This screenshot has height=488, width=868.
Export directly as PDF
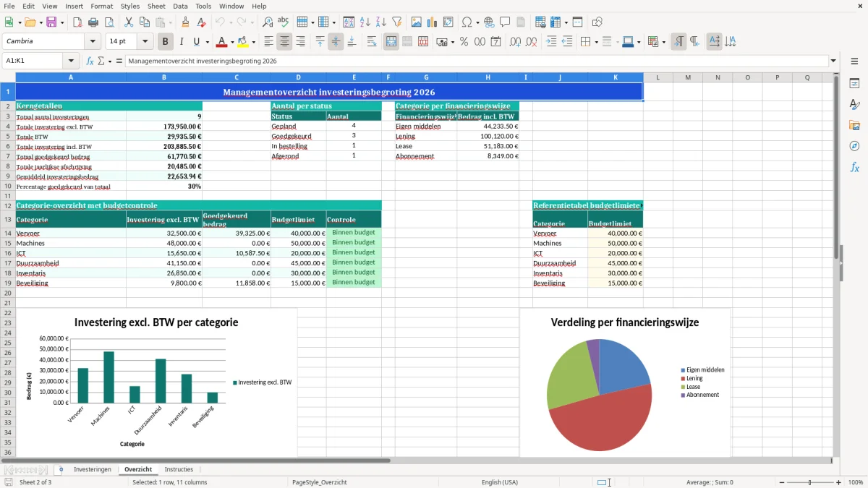click(x=77, y=22)
